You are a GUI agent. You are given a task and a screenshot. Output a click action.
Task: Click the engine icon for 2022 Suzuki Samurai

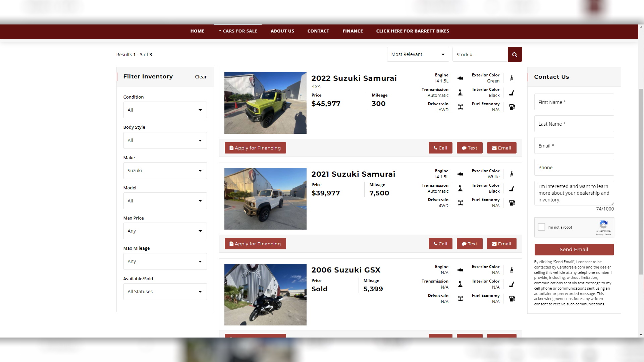[460, 78]
